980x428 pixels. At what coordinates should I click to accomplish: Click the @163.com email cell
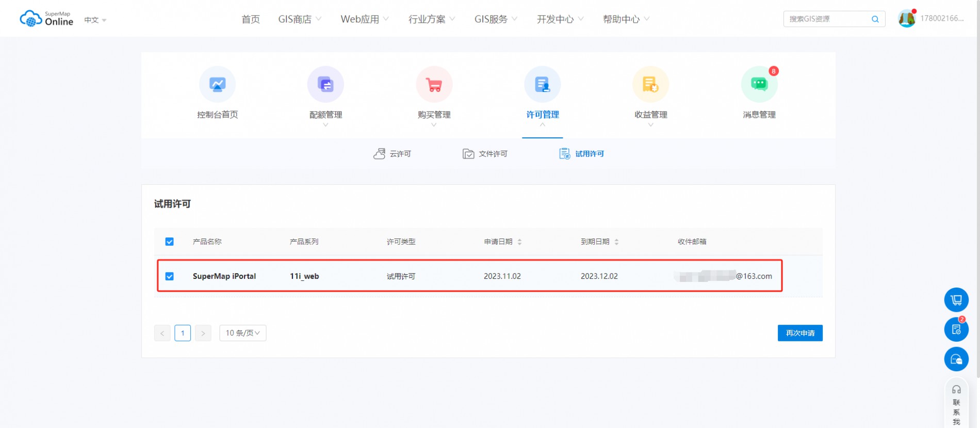point(723,276)
